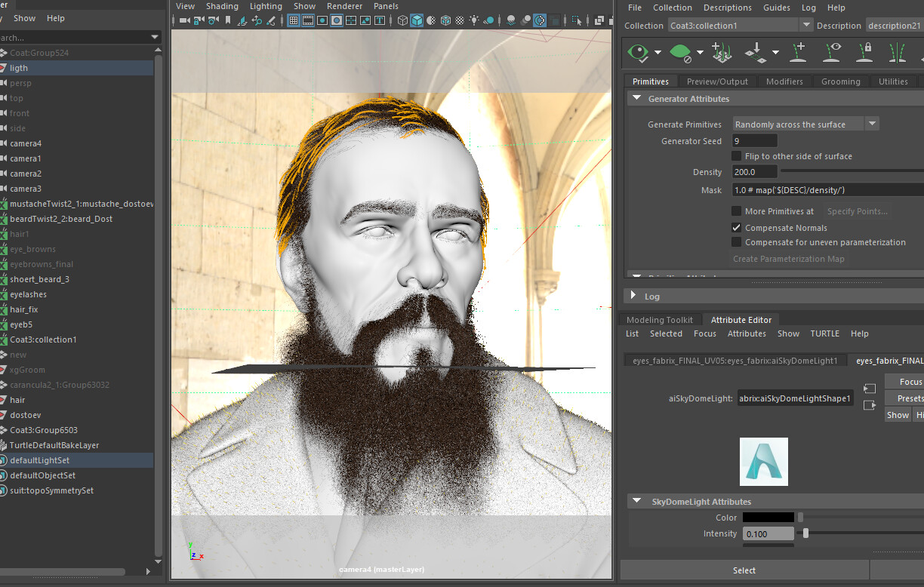Toggle the Resolution Gate icon

pyautogui.click(x=322, y=20)
